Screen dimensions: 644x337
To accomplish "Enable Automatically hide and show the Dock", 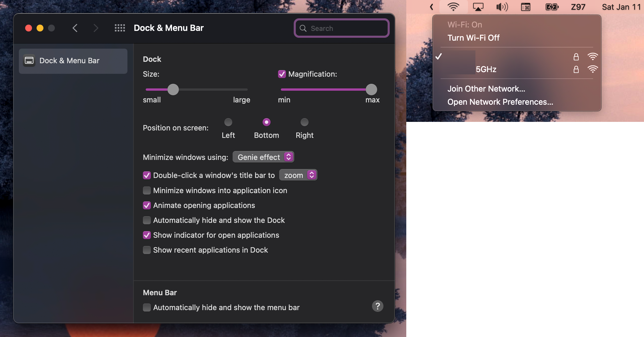I will click(x=147, y=220).
